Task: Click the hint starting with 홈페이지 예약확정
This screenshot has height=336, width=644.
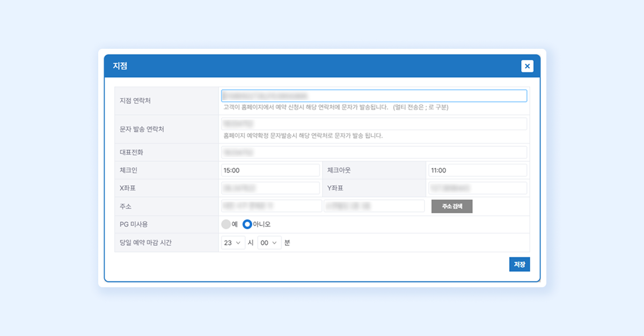Action: (x=303, y=136)
